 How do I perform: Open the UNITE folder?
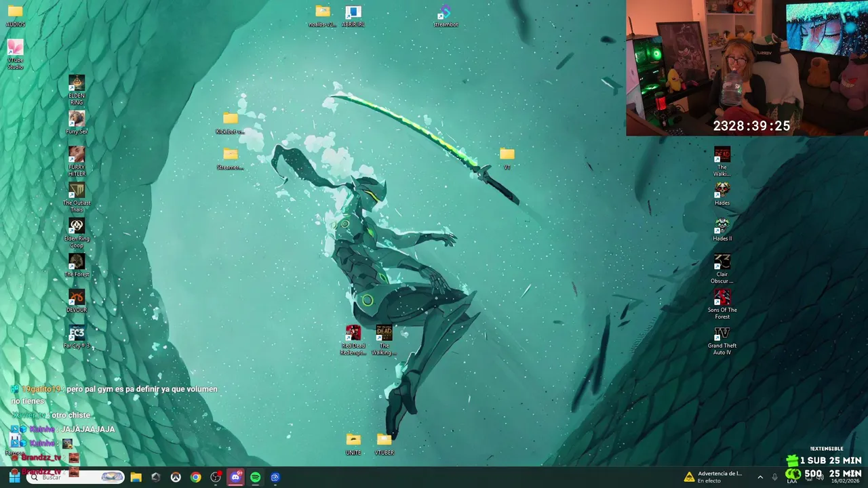353,444
